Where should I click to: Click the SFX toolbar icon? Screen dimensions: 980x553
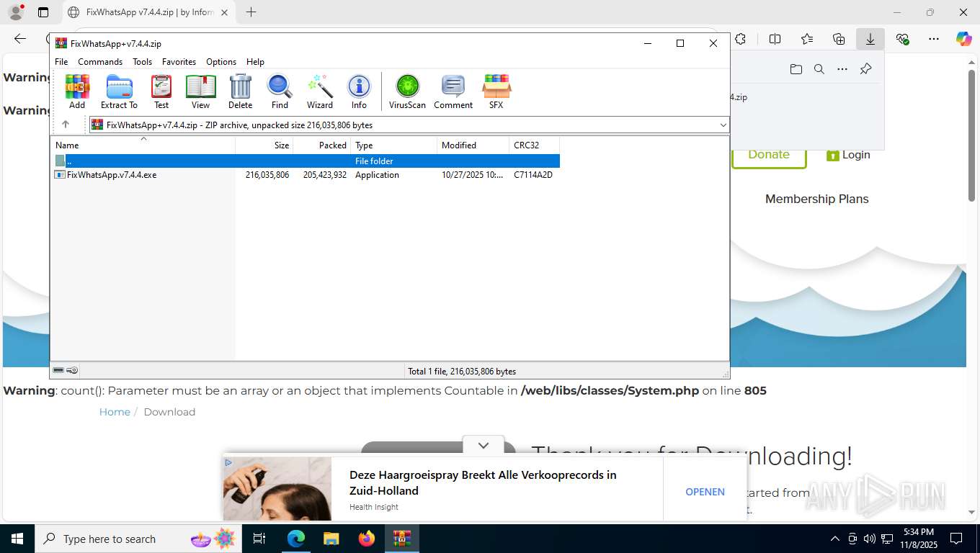[x=496, y=91]
